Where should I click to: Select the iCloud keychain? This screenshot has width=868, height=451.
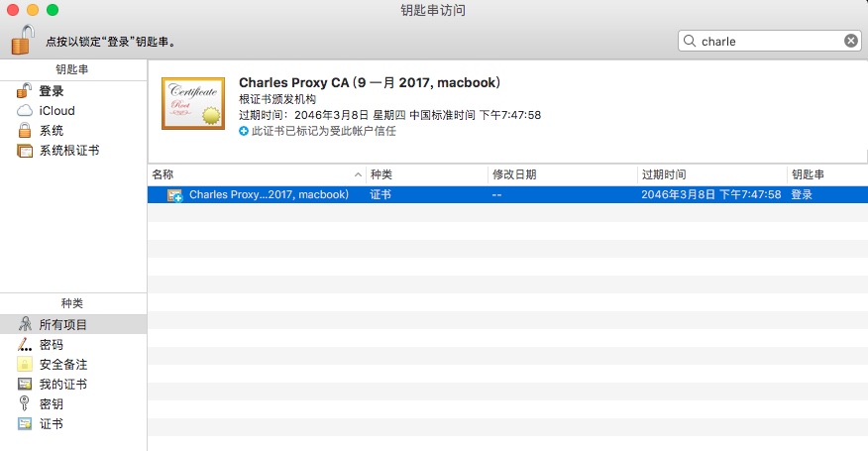pyautogui.click(x=55, y=111)
